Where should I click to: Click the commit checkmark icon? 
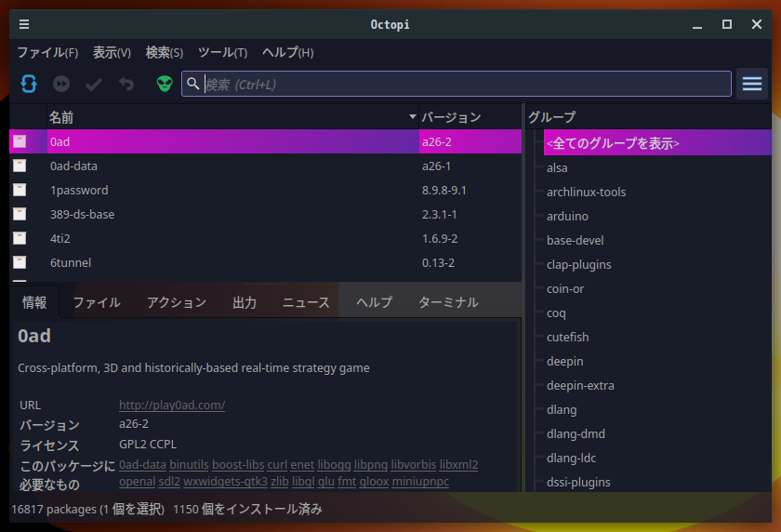point(94,84)
